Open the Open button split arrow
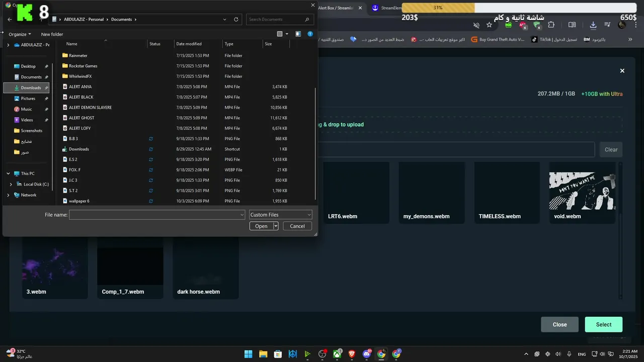 276,226
